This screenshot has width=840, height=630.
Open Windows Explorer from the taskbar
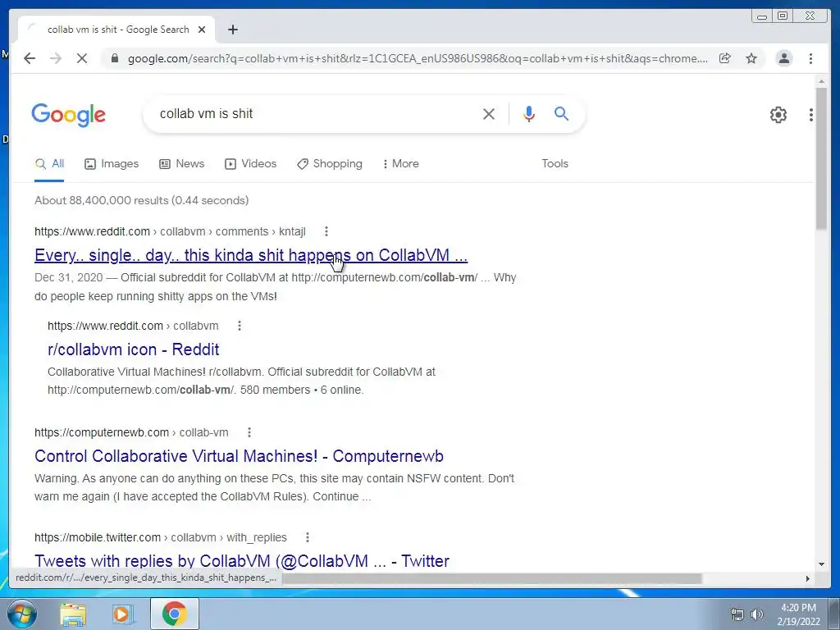pyautogui.click(x=73, y=614)
